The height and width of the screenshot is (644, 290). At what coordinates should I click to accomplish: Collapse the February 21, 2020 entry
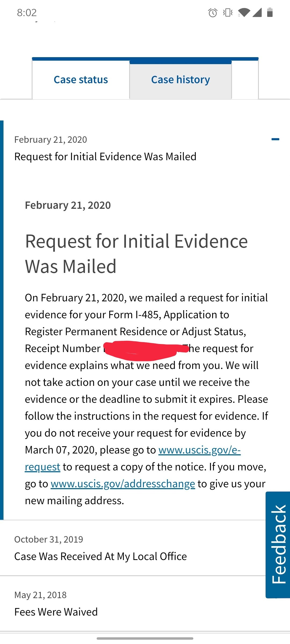coord(275,139)
